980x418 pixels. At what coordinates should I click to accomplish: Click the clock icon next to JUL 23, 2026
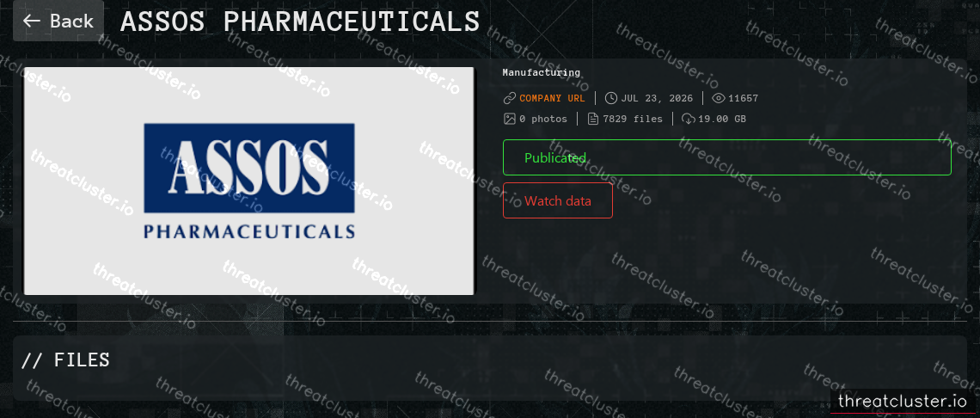pyautogui.click(x=611, y=98)
